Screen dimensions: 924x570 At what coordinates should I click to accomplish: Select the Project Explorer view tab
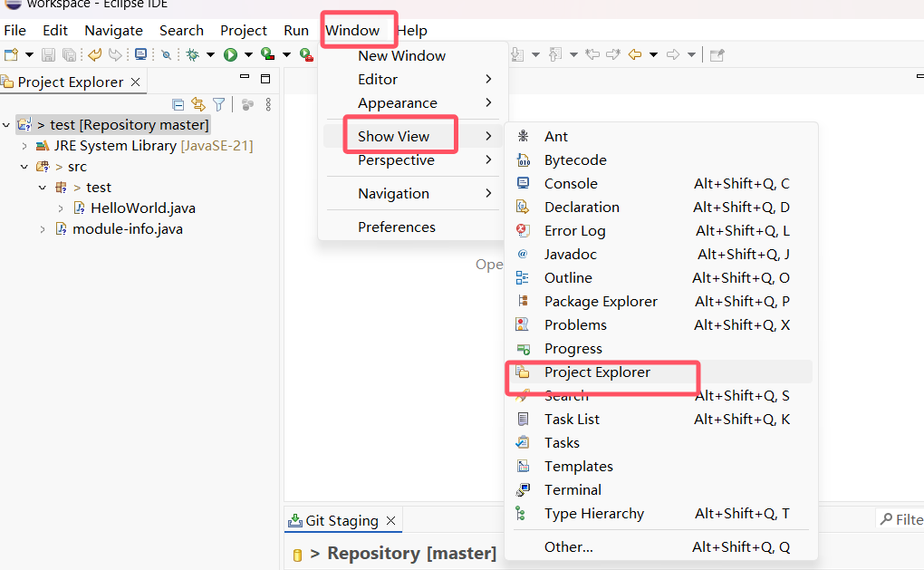pyautogui.click(x=71, y=82)
